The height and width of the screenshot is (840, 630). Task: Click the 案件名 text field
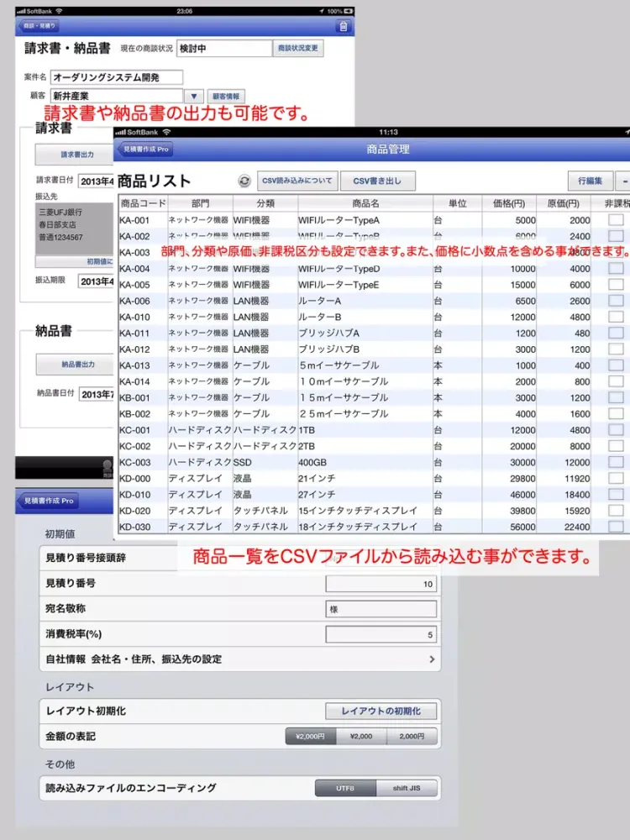click(x=116, y=77)
